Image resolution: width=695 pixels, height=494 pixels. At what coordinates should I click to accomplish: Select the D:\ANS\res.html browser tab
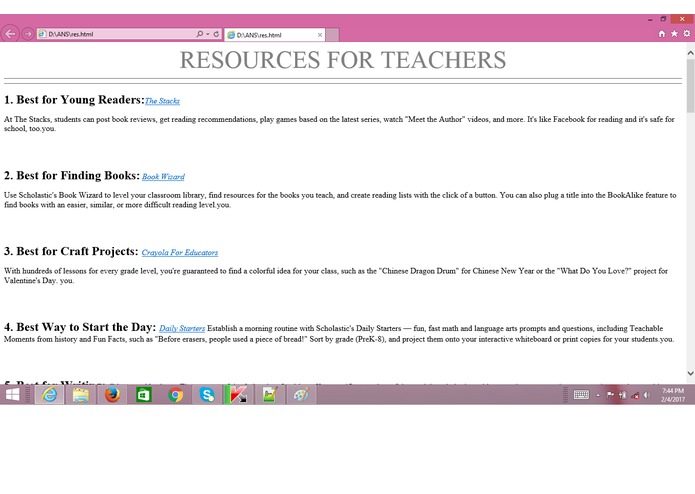274,35
